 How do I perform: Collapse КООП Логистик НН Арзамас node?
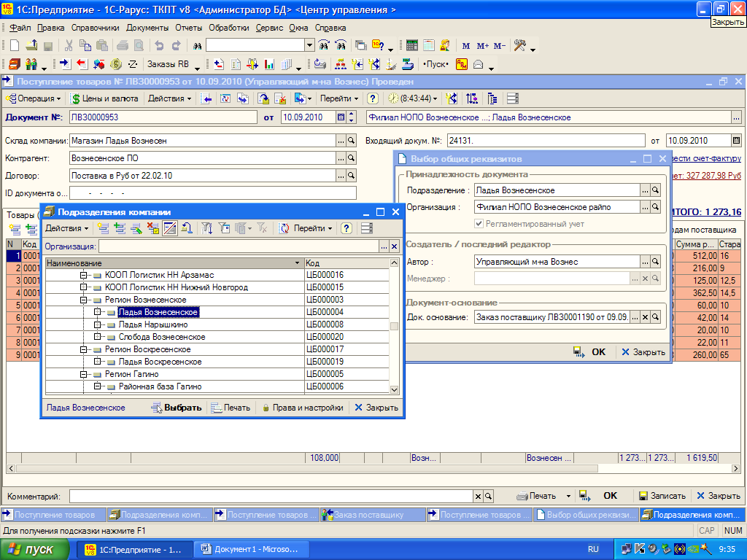[83, 275]
